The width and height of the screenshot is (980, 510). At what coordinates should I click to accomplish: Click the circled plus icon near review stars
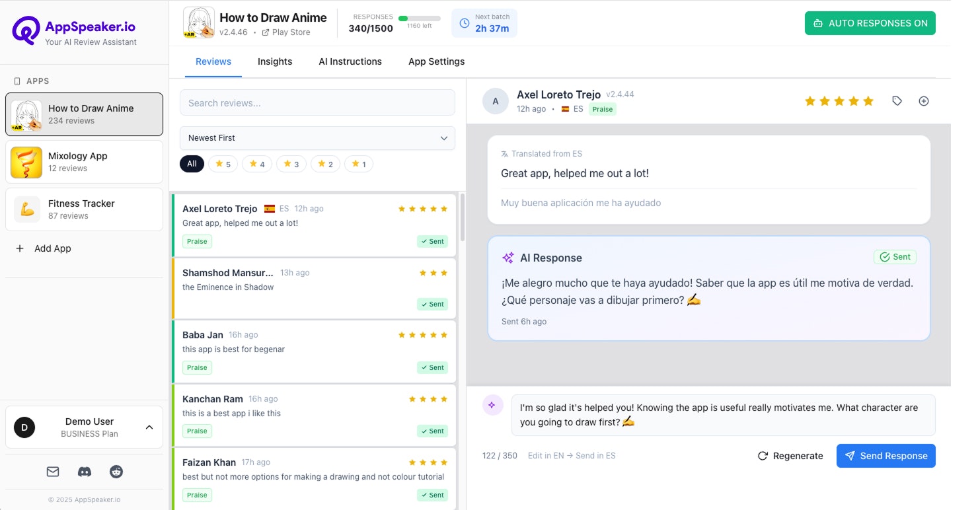pyautogui.click(x=924, y=100)
